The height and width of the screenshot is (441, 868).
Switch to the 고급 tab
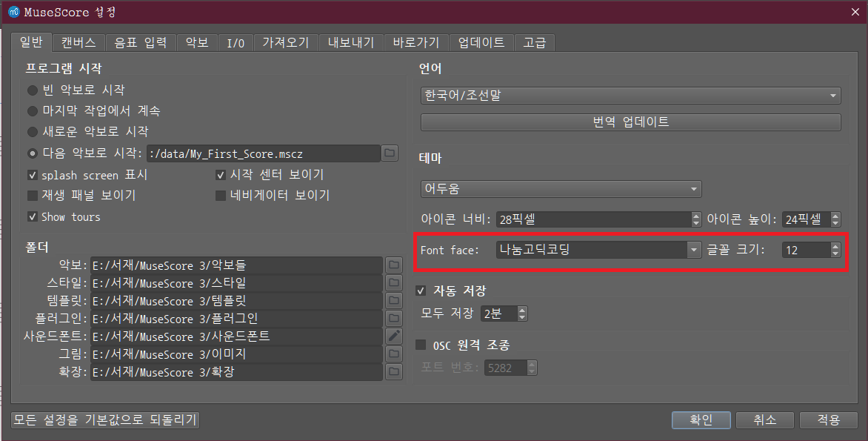pyautogui.click(x=535, y=43)
